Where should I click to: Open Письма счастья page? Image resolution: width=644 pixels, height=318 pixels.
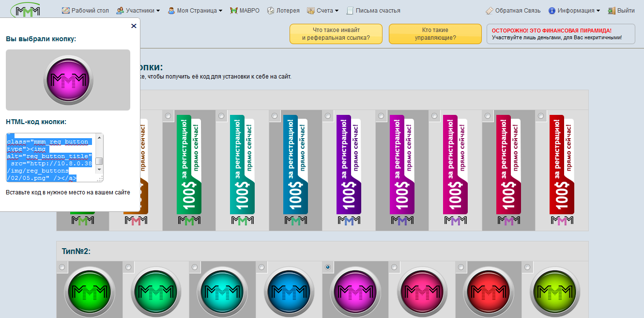(373, 11)
